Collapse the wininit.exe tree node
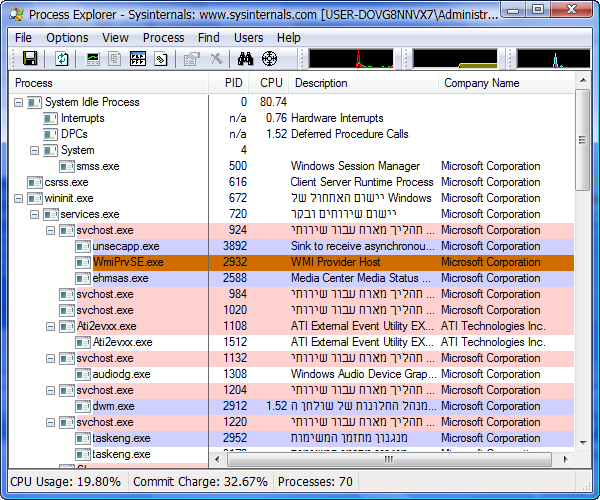 click(x=18, y=199)
